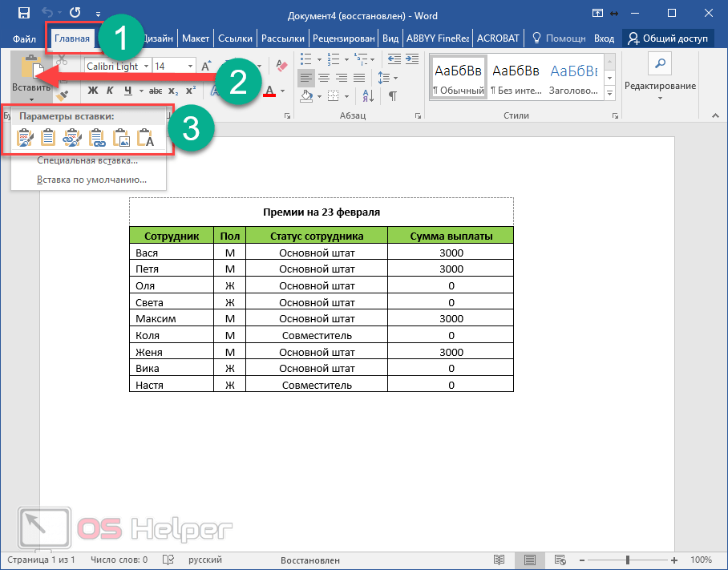Click the zoom slider in status bar

628,560
